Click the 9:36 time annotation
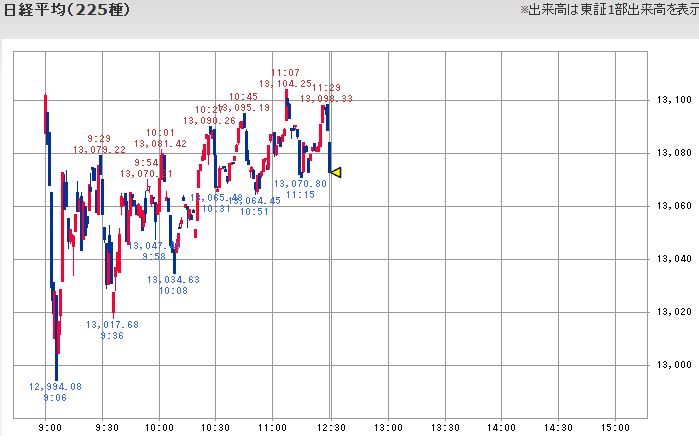Image resolution: width=699 pixels, height=436 pixels. point(112,336)
